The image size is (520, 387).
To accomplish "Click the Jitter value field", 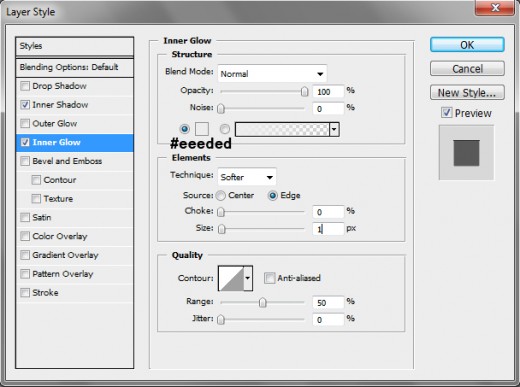I will (328, 320).
